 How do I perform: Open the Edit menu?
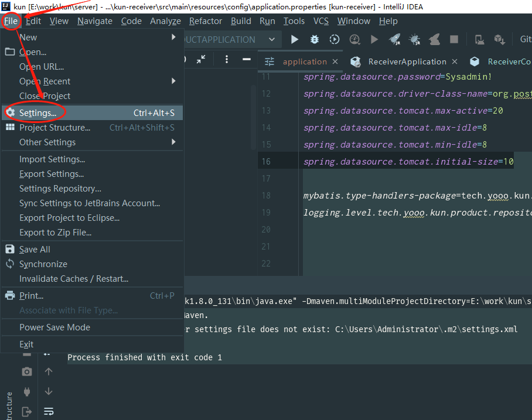(x=33, y=21)
